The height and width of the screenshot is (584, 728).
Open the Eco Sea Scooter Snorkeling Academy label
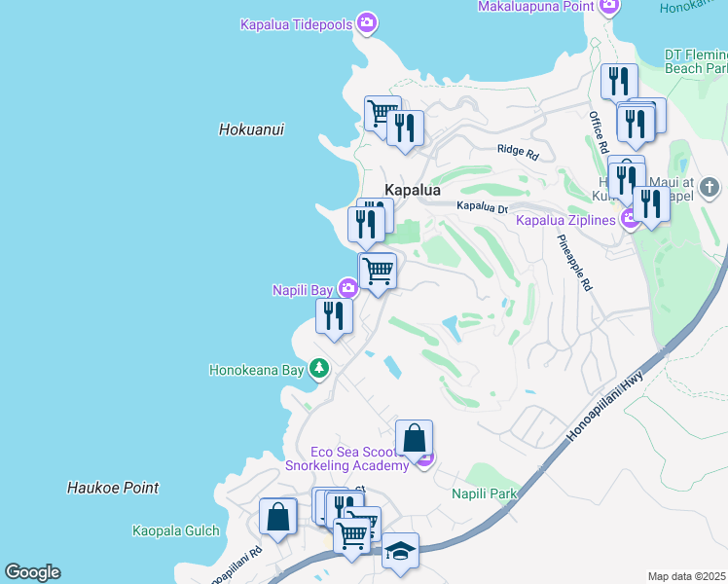pos(346,458)
